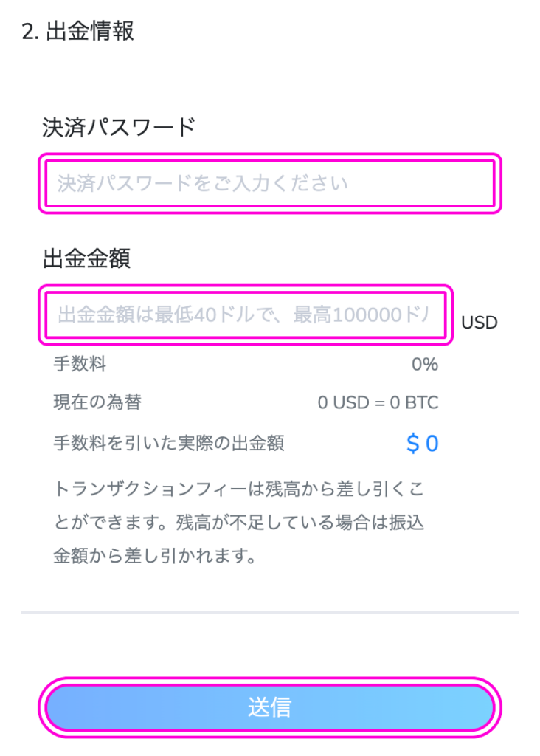540x756 pixels.
Task: Click the USD currency label
Action: 480,323
